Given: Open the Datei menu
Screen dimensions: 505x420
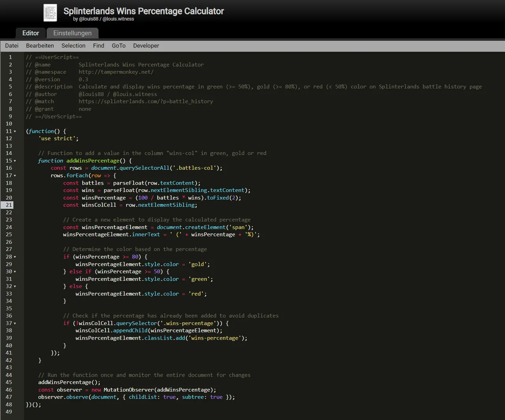Looking at the screenshot, I should [x=12, y=46].
